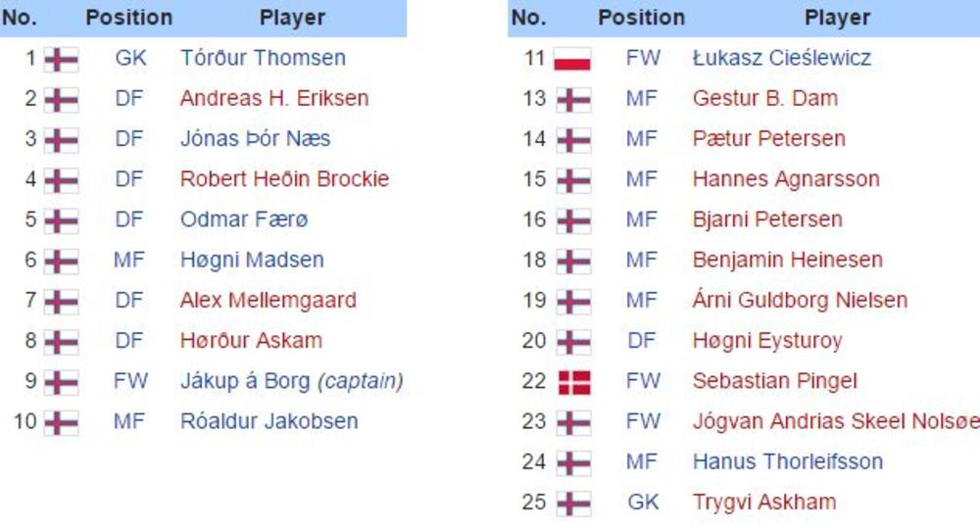Click the flag in Høgni Eysturoy's row
Viewport: 980px width, 528px height.
pos(573,342)
